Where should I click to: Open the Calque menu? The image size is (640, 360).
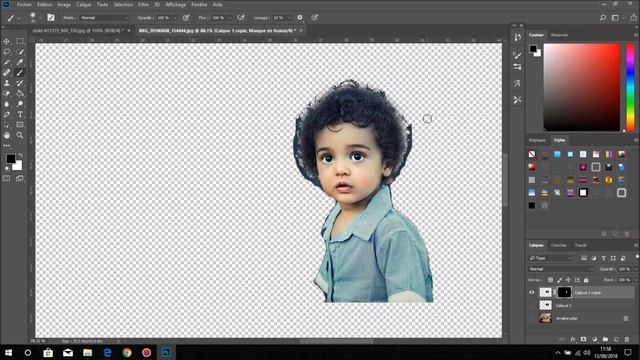[84, 4]
